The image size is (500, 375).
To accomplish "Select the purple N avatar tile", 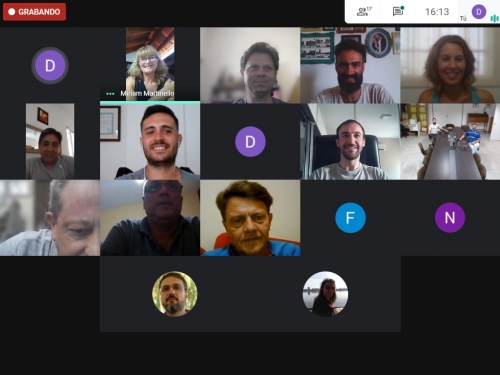I will (450, 218).
